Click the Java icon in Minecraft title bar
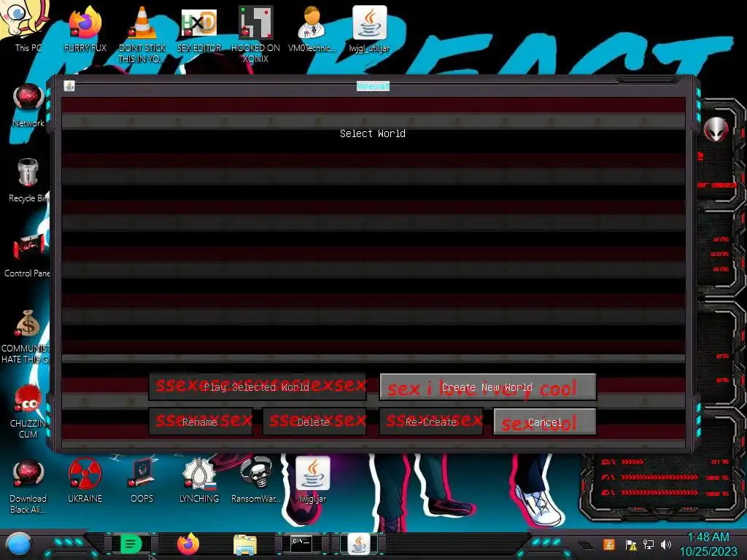747x560 pixels. [x=69, y=86]
